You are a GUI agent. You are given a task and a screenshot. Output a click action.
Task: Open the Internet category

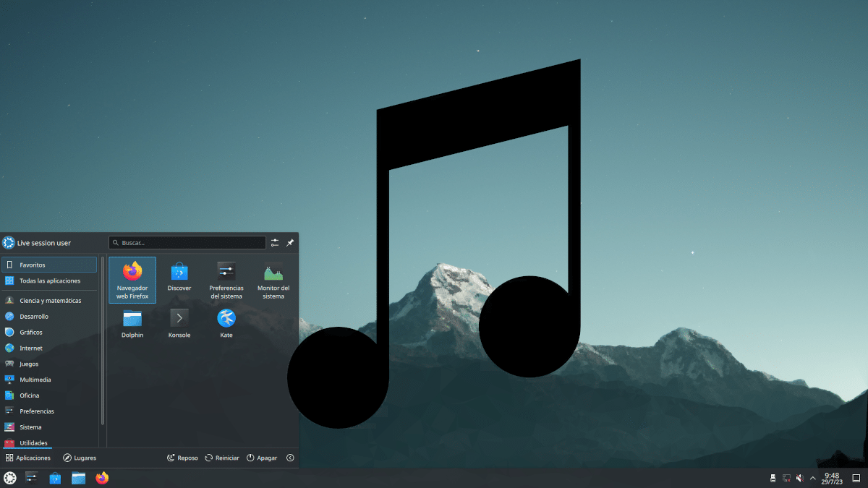(49, 348)
